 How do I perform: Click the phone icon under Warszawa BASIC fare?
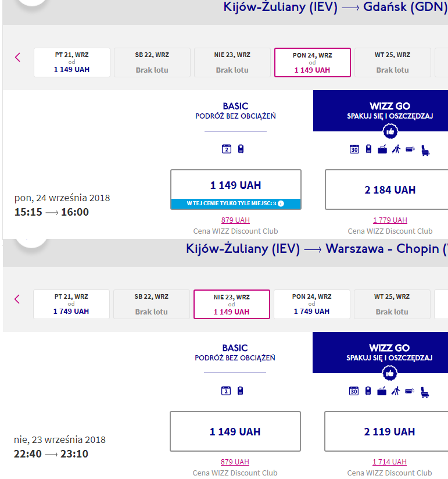point(241,391)
